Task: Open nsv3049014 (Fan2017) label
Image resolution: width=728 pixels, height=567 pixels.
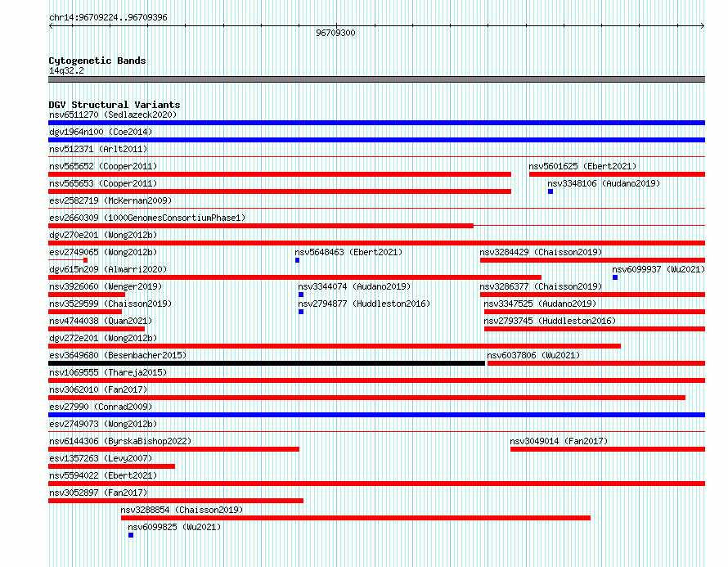Action: pyautogui.click(x=559, y=441)
